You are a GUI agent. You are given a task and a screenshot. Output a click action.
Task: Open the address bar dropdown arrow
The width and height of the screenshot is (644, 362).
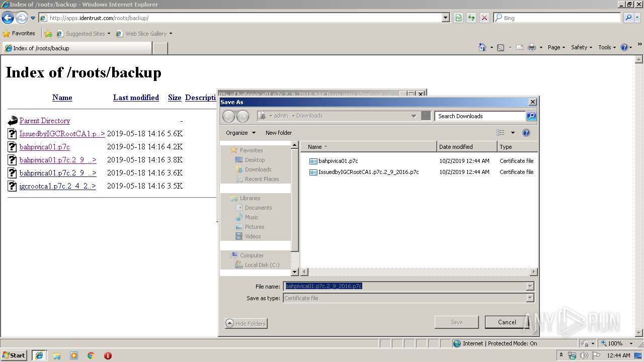point(445,18)
